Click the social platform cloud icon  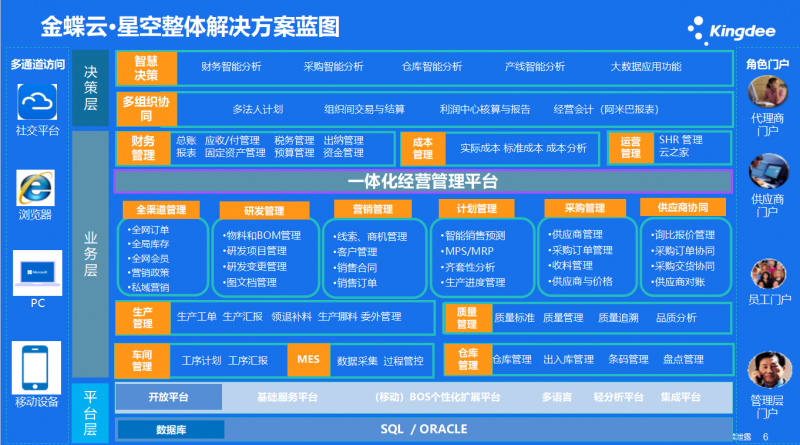coord(37,102)
